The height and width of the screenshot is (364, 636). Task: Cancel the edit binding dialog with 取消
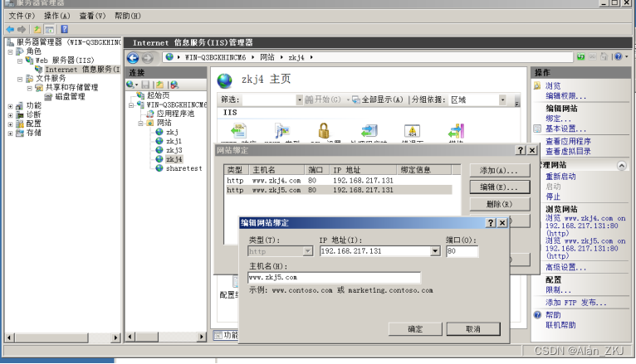click(x=473, y=329)
